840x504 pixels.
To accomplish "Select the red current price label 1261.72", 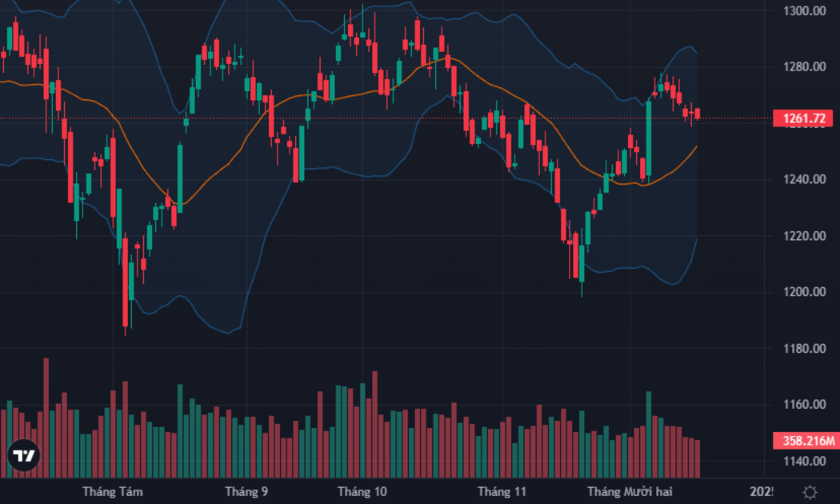I will [802, 118].
